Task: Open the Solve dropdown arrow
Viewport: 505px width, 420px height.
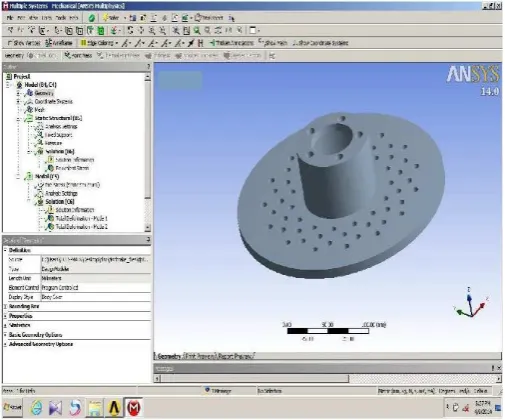Action: point(125,18)
